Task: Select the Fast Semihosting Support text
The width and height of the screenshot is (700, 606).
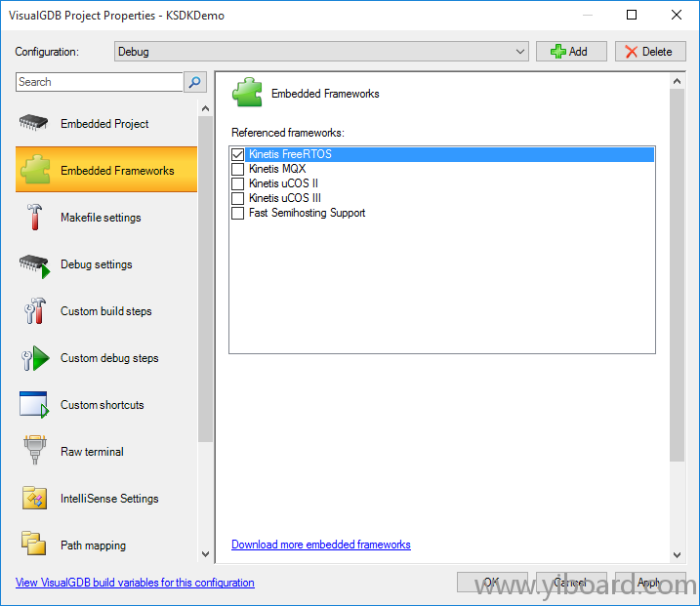Action: pos(308,213)
